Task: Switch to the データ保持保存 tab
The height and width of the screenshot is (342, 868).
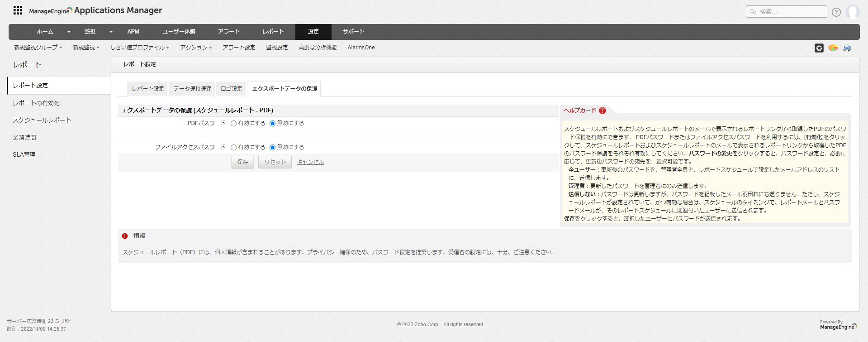Action: click(x=192, y=89)
